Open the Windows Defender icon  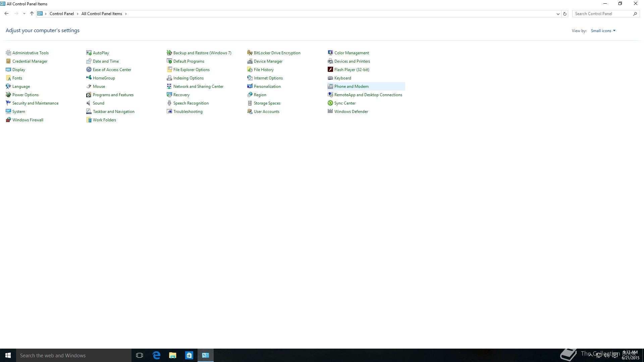pyautogui.click(x=330, y=111)
